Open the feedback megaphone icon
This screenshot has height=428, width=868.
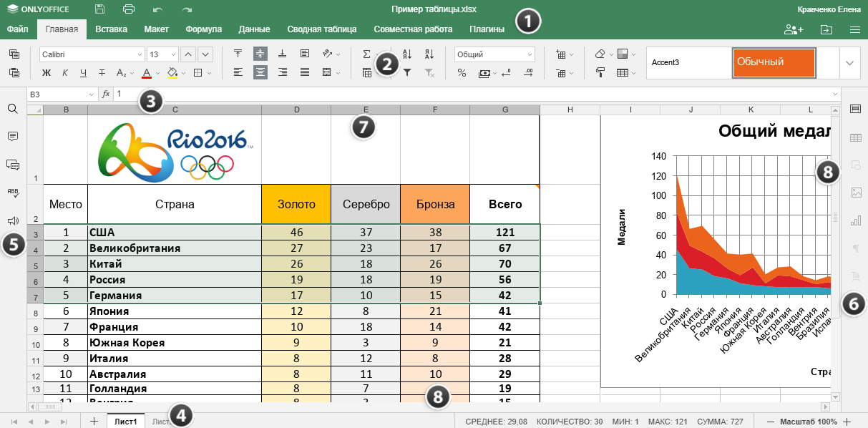12,221
